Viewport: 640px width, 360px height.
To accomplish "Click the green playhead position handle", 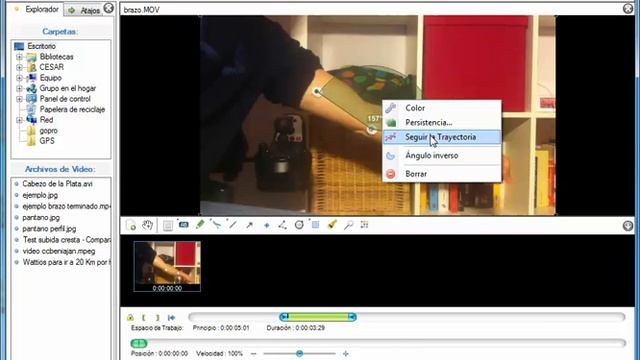I will pos(139,343).
